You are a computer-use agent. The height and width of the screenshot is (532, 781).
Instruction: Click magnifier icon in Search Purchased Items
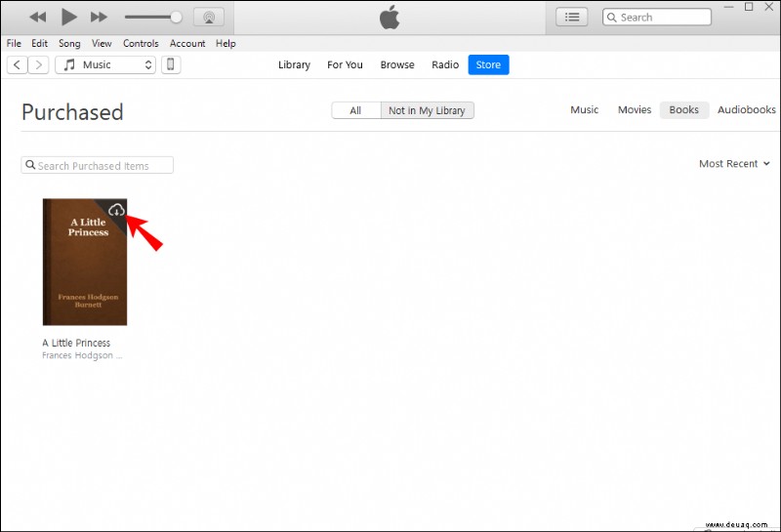30,165
